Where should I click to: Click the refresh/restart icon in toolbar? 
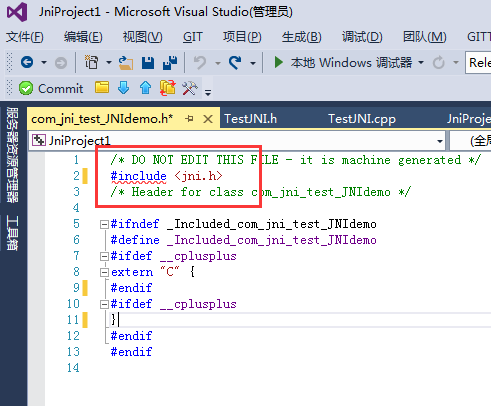(x=439, y=63)
